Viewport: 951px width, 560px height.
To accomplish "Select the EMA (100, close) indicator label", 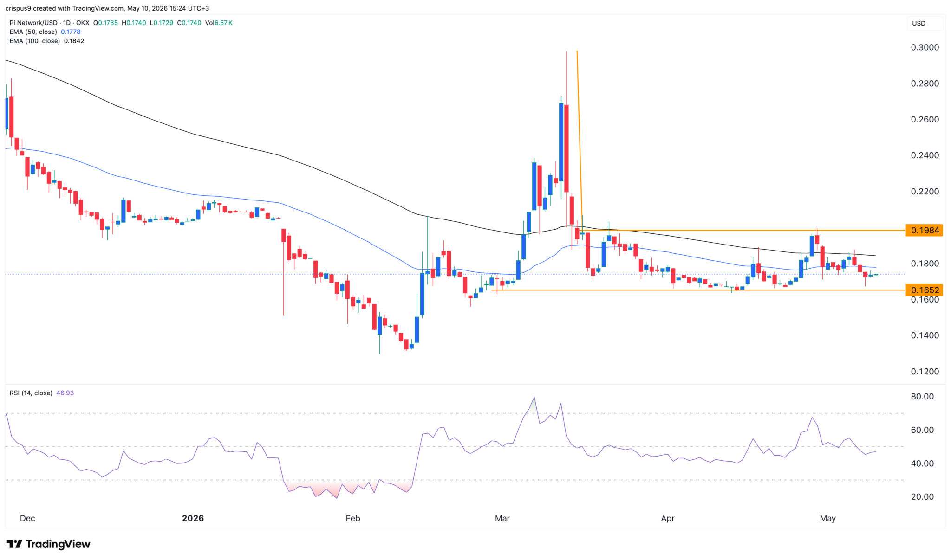I will coord(35,41).
